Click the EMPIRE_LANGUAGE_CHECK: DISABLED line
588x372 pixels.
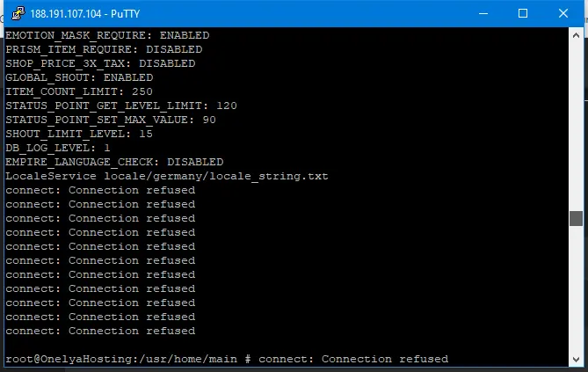(114, 162)
